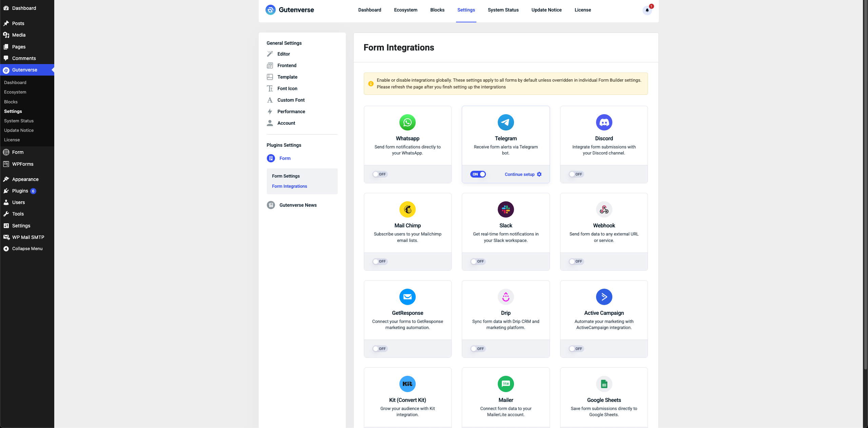The height and width of the screenshot is (428, 868).
Task: Enable the Whatsapp integration toggle
Action: tap(379, 174)
